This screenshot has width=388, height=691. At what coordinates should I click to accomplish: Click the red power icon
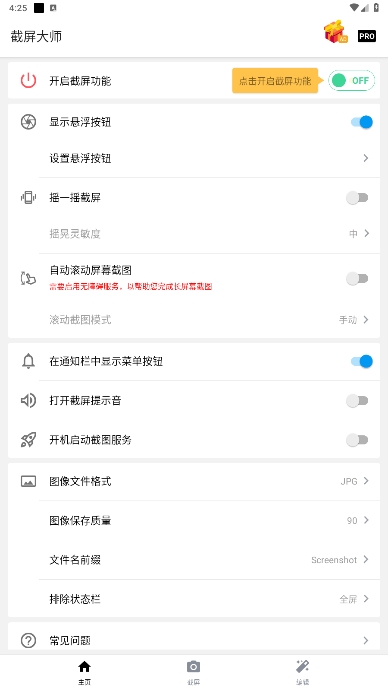click(28, 81)
